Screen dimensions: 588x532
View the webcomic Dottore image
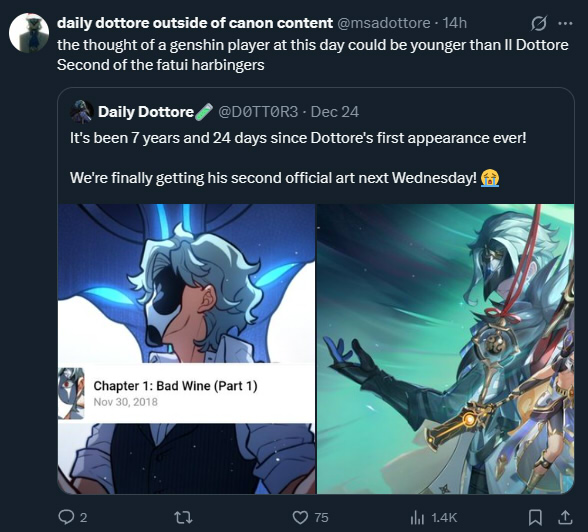coord(186,349)
